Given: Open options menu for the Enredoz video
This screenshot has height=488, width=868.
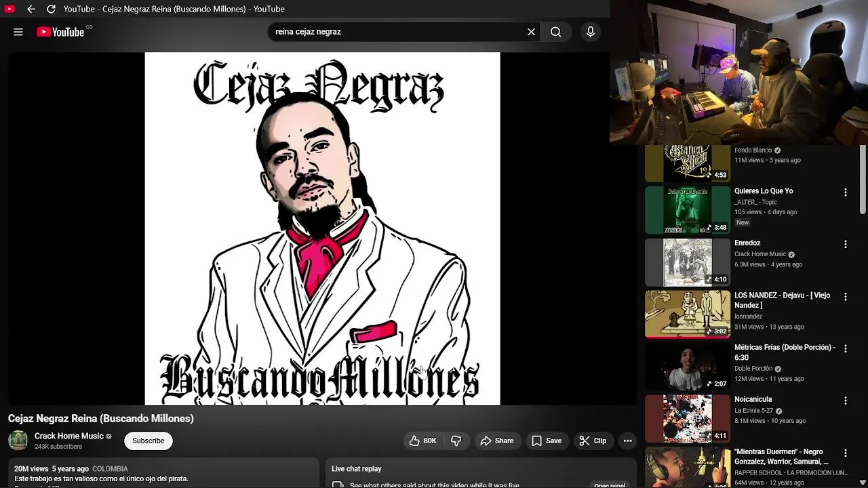Looking at the screenshot, I should [x=845, y=244].
